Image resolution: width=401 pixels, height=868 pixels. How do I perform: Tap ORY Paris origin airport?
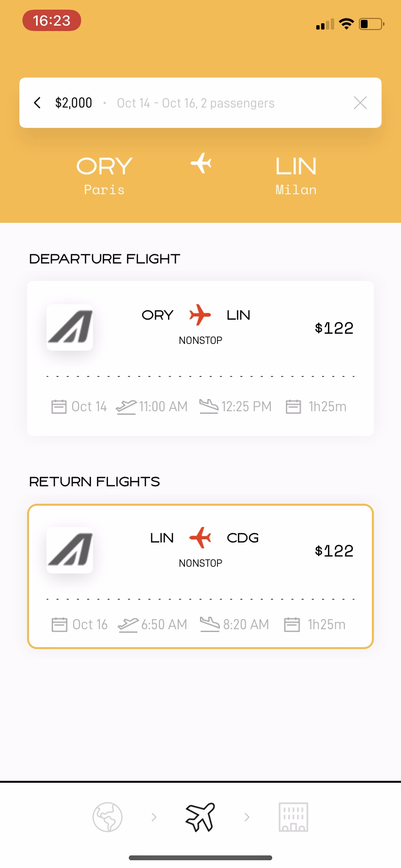click(104, 175)
